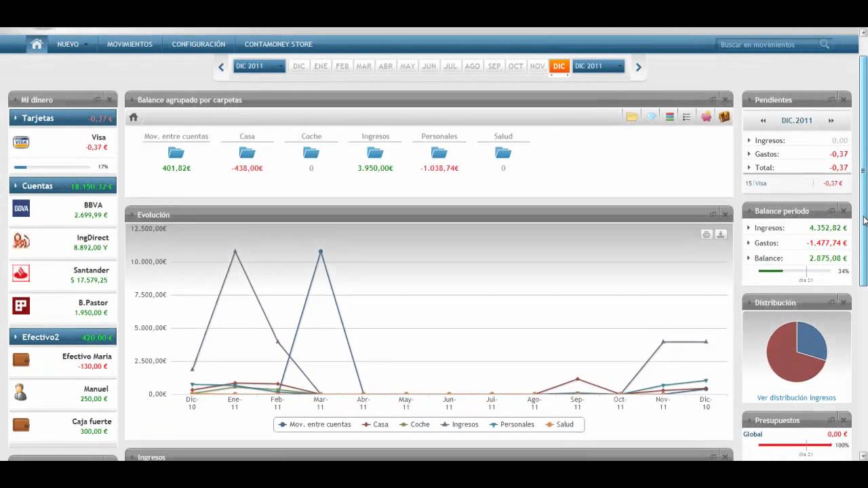Image resolution: width=868 pixels, height=488 pixels.
Task: Close the Evolución panel
Action: coord(725,215)
